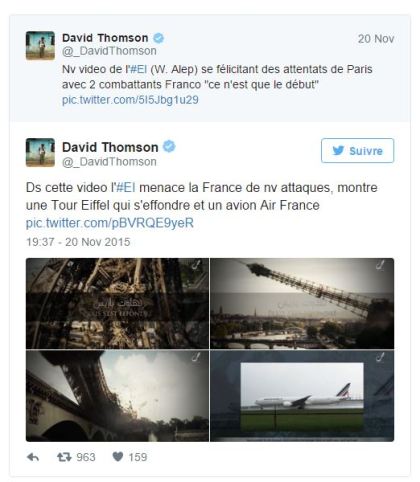Follow David Thomson with Suivre button

pyautogui.click(x=357, y=151)
